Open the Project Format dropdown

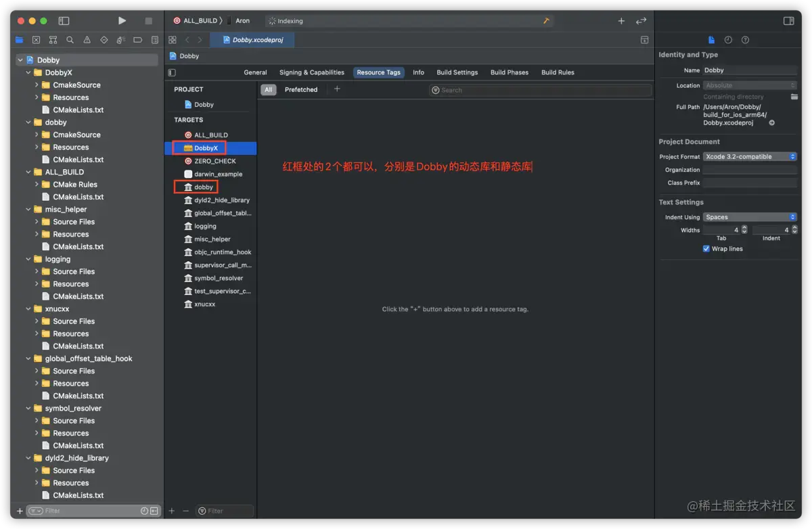click(750, 156)
